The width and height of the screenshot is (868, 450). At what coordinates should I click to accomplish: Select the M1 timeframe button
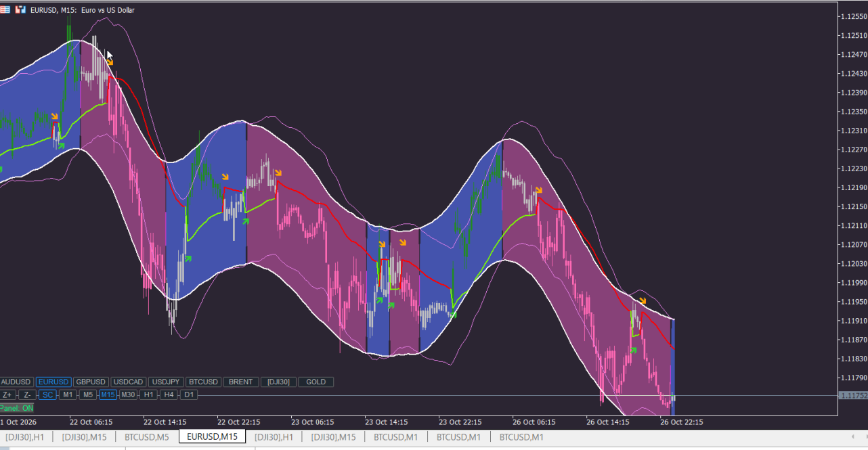coord(68,395)
